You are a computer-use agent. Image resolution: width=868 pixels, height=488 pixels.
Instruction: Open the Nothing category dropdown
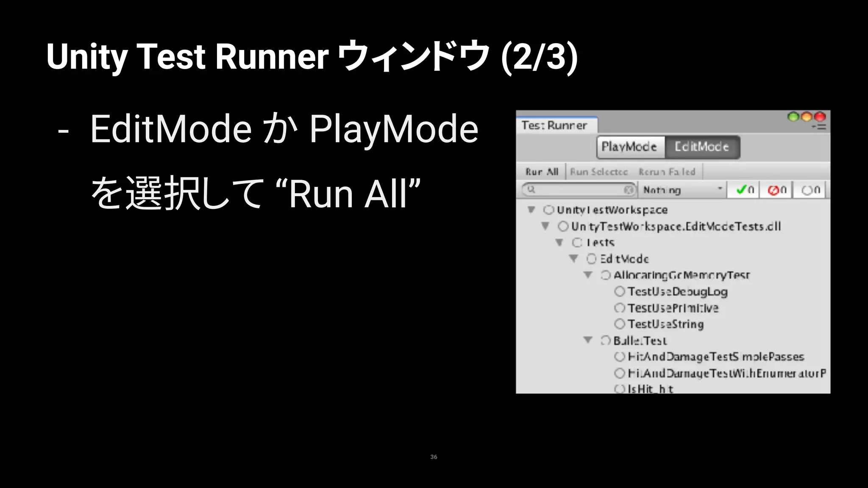682,190
